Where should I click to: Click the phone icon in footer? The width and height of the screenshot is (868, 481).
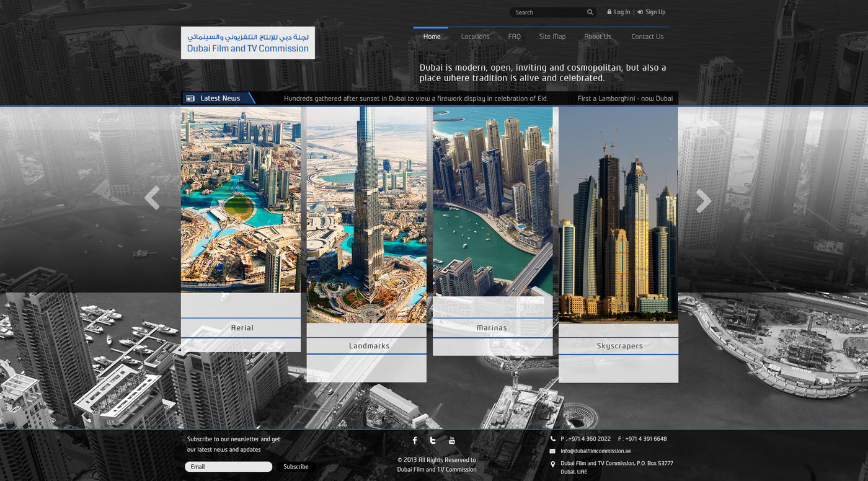pyautogui.click(x=552, y=439)
